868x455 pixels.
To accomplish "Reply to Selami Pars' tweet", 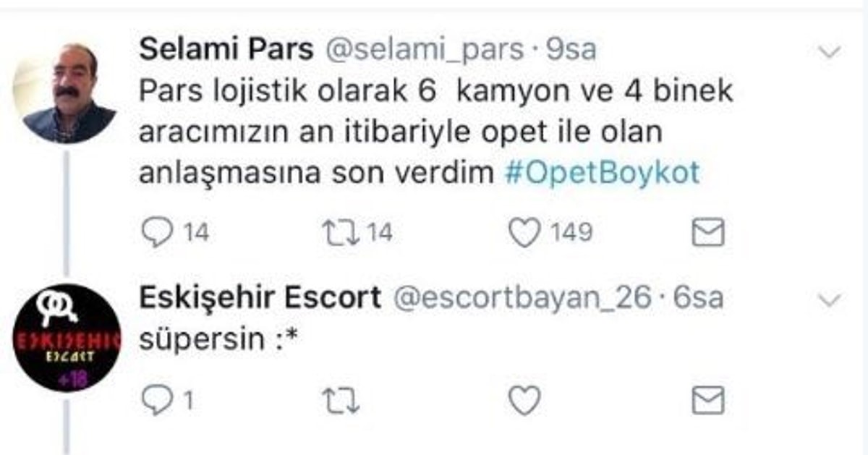I will point(154,232).
